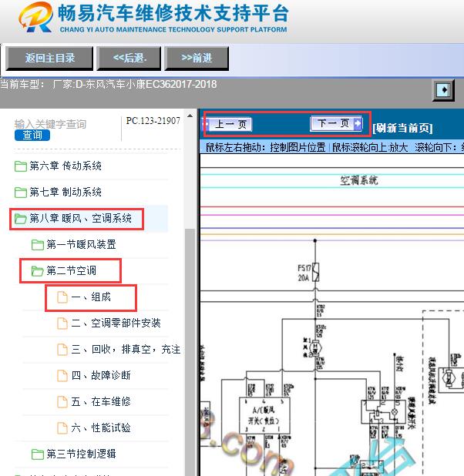Click the panel collapse arrow icon
Screen dimensions: 464x476
(x=443, y=90)
